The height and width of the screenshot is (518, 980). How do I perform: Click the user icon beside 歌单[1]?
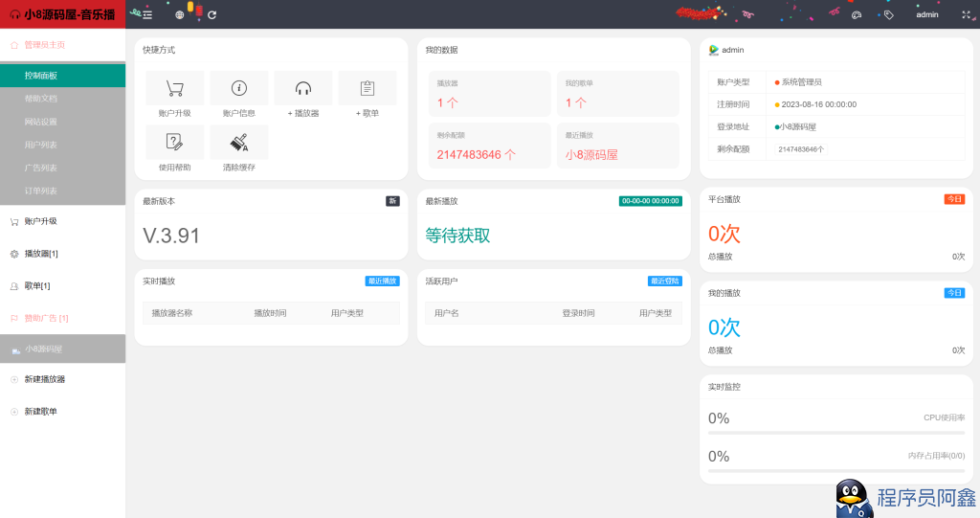tap(13, 286)
